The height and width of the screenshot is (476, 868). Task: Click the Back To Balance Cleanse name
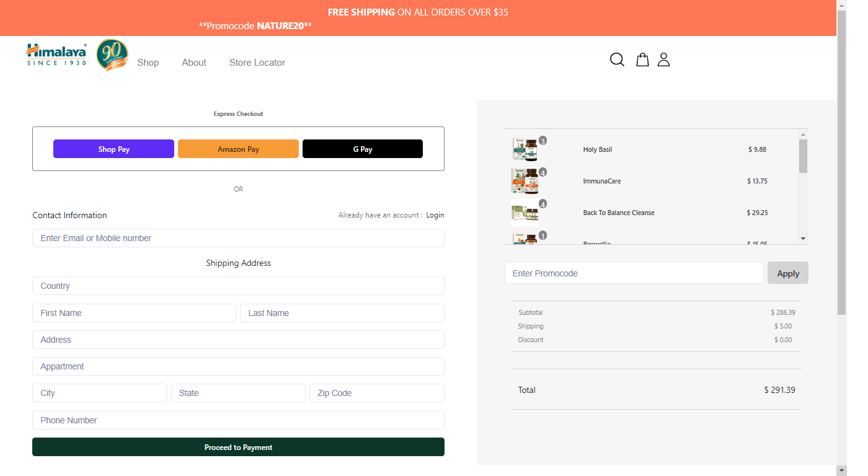pyautogui.click(x=619, y=213)
